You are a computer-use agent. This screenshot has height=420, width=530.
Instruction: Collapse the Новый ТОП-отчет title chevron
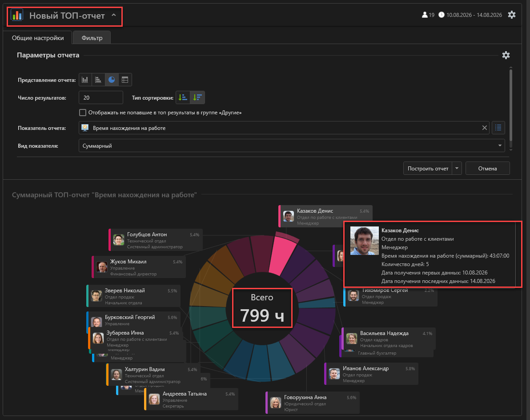(113, 15)
